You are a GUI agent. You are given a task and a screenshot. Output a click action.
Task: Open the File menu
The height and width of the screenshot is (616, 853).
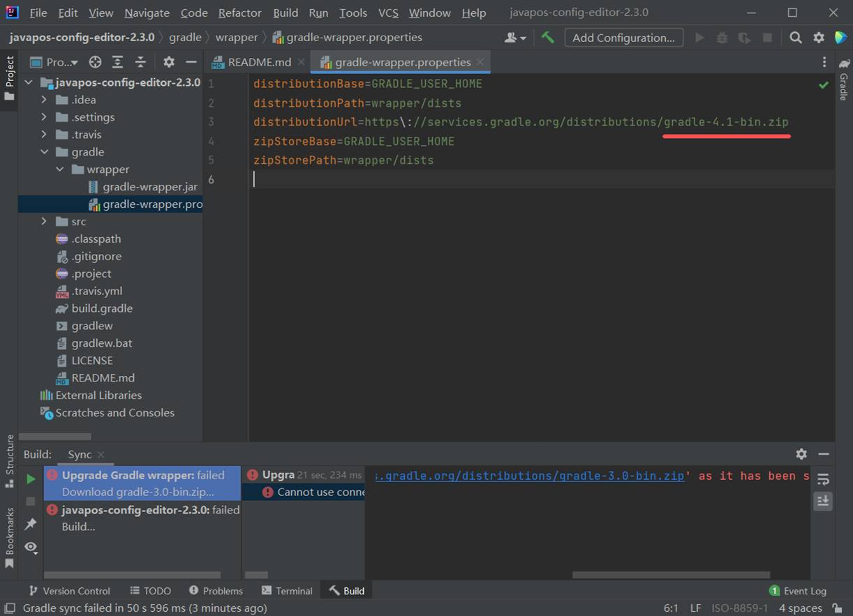(38, 13)
